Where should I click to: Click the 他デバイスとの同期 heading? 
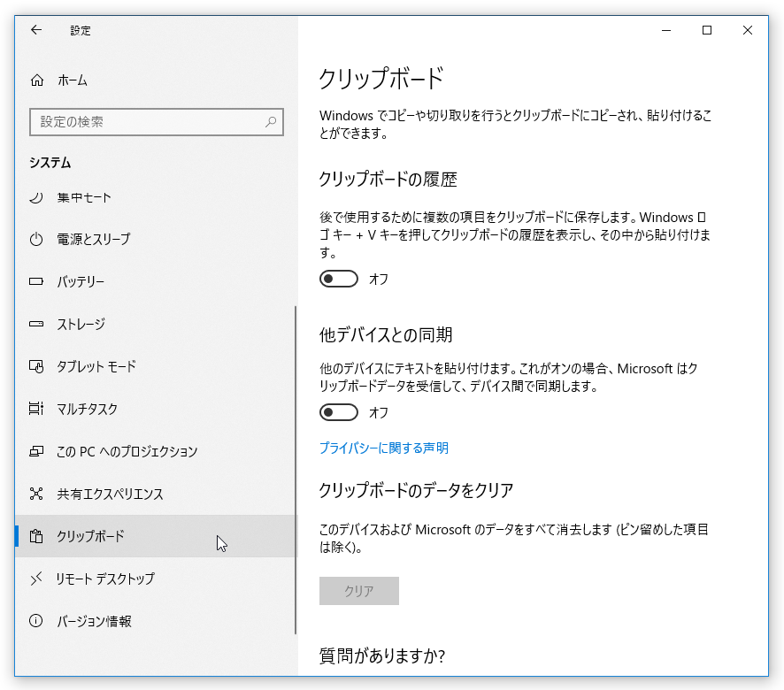tap(386, 334)
